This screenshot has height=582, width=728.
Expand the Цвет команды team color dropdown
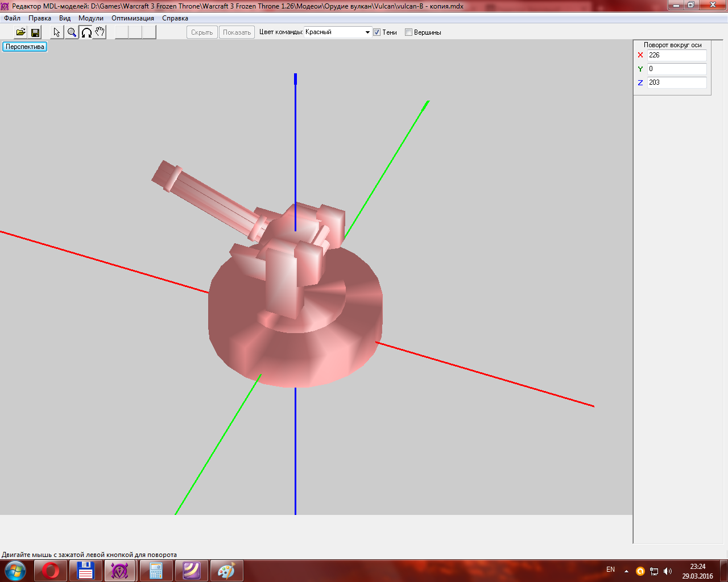(367, 32)
